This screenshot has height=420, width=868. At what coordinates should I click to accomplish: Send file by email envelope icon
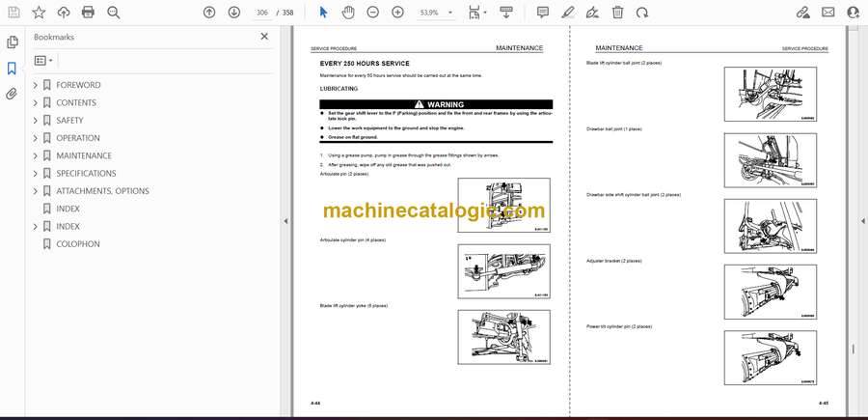click(x=828, y=13)
